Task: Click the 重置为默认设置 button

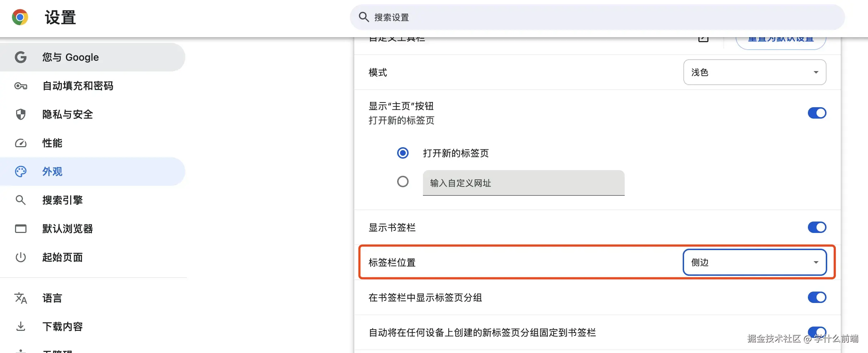Action: pyautogui.click(x=781, y=39)
